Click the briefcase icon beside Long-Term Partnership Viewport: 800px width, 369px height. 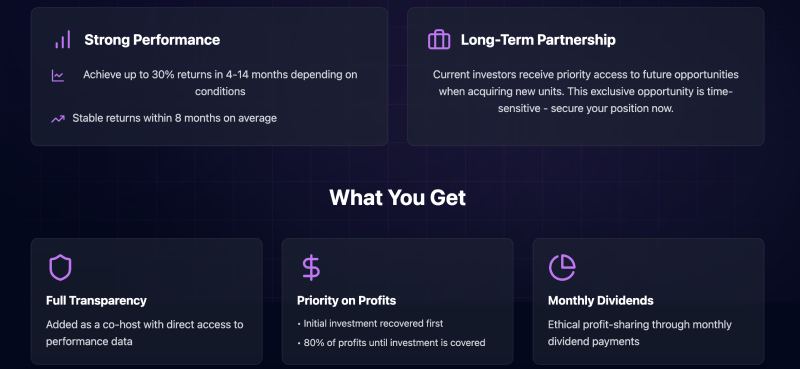[x=439, y=39]
